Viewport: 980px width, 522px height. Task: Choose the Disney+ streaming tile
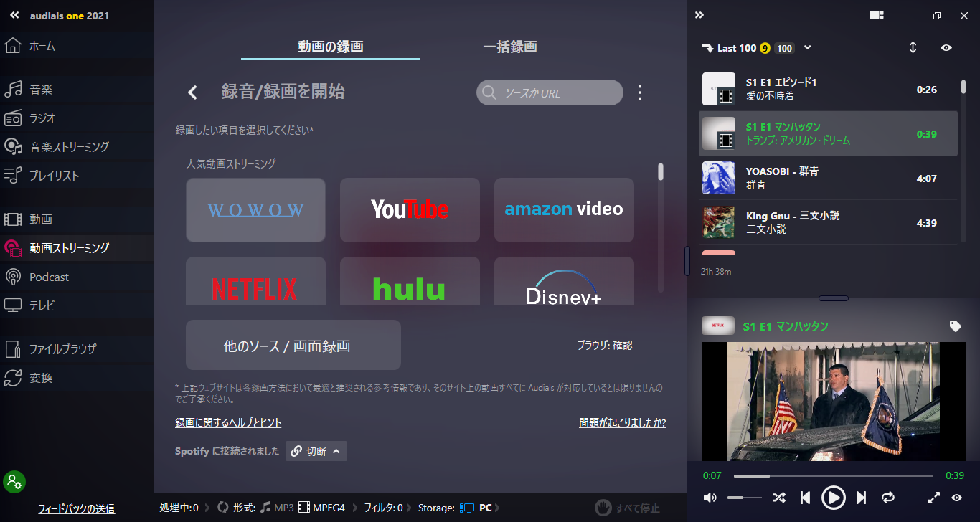point(564,281)
